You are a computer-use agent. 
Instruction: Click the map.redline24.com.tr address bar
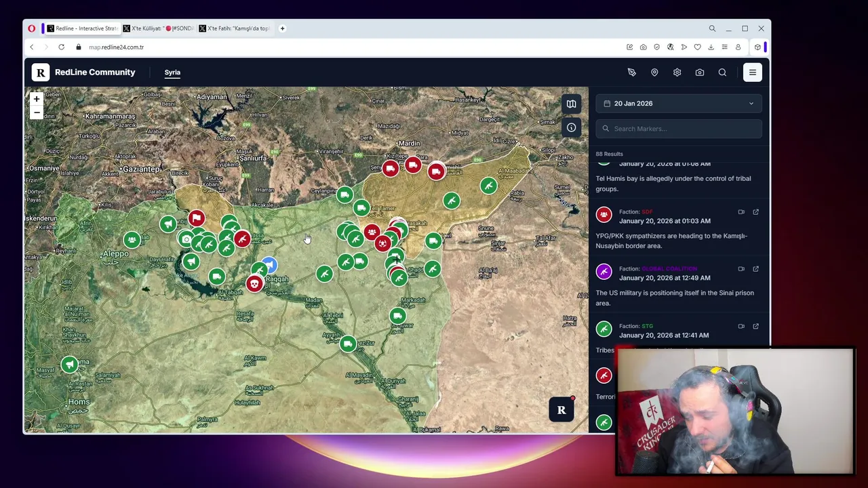[116, 47]
